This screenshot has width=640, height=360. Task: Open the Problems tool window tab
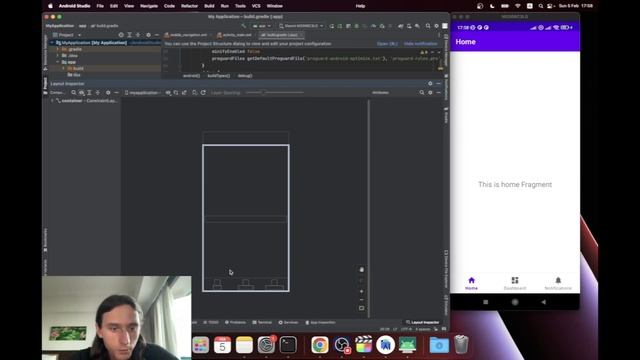click(x=235, y=322)
